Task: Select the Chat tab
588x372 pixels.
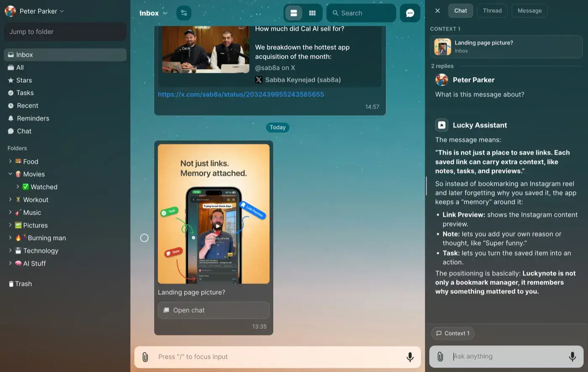Action: point(460,10)
